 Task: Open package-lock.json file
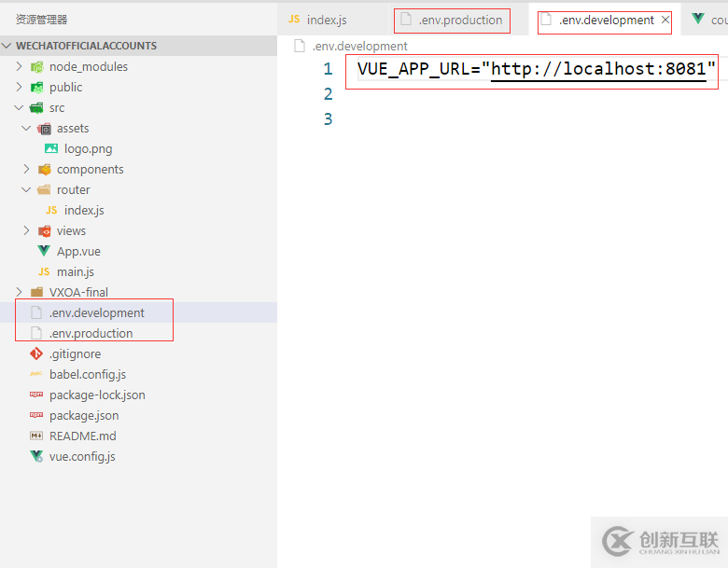click(97, 395)
